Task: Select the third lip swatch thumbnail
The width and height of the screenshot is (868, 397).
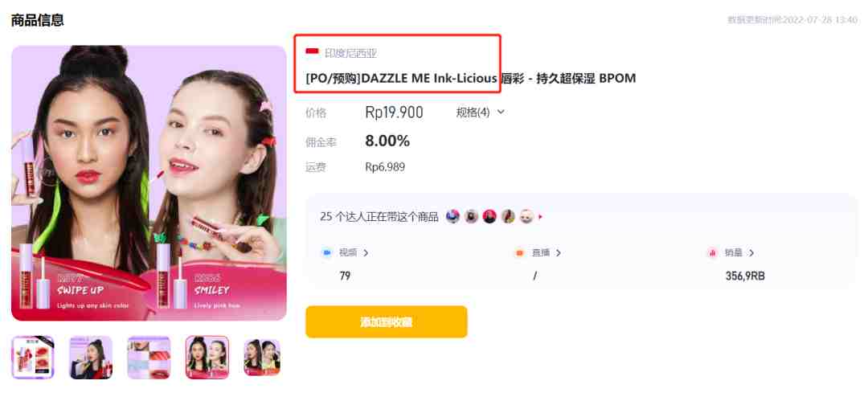Action: [149, 358]
